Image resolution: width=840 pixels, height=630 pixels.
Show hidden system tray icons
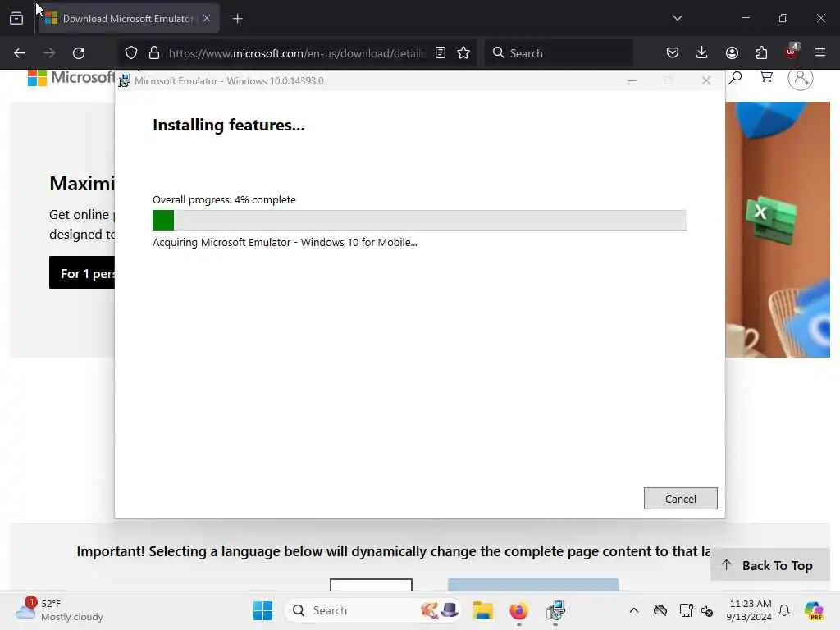tap(634, 610)
